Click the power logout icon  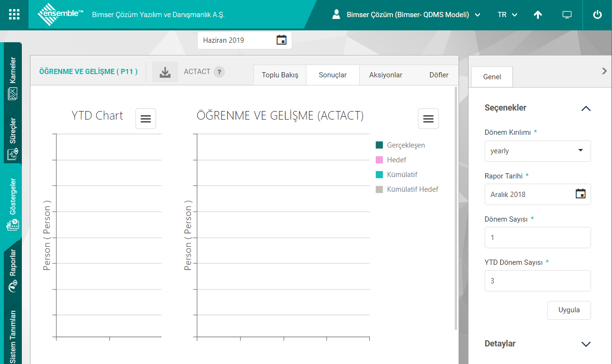[x=597, y=15]
